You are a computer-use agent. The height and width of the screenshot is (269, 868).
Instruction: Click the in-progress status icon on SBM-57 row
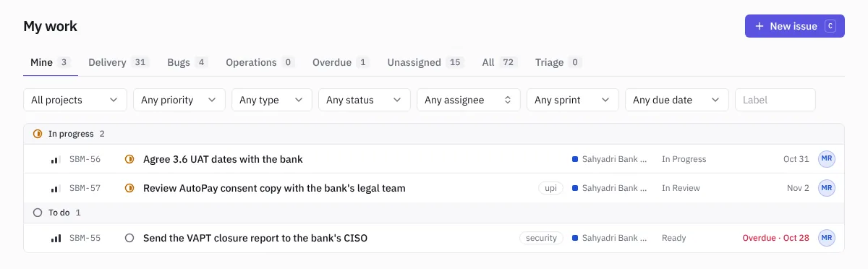(129, 188)
